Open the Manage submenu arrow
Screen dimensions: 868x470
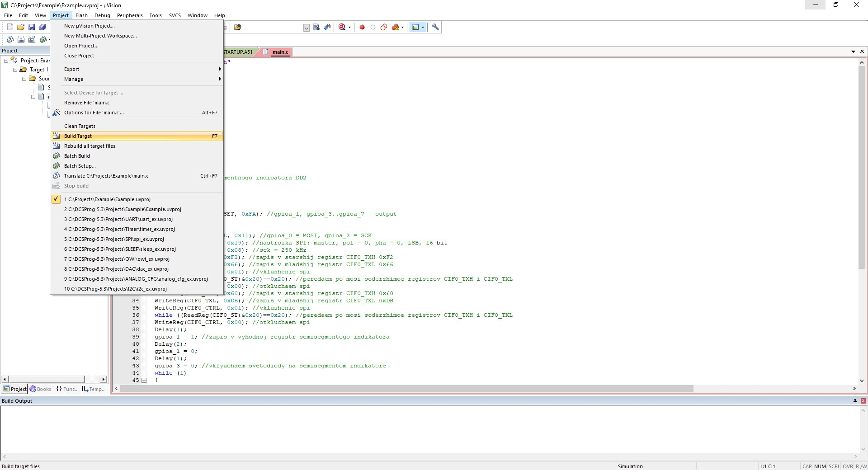220,79
